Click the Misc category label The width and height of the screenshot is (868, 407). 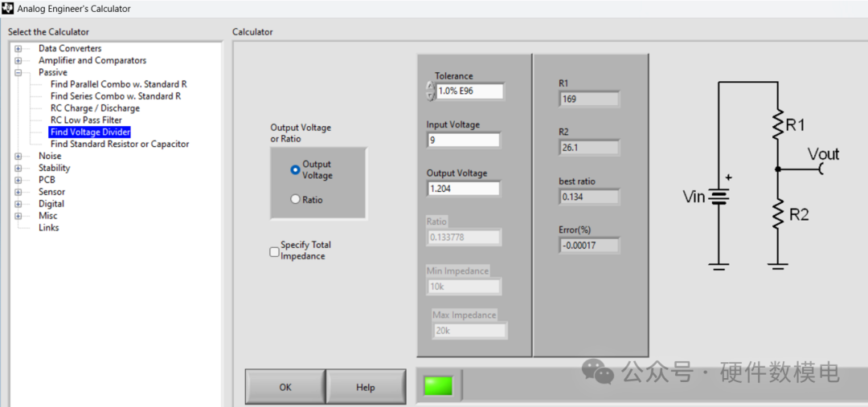tap(47, 216)
